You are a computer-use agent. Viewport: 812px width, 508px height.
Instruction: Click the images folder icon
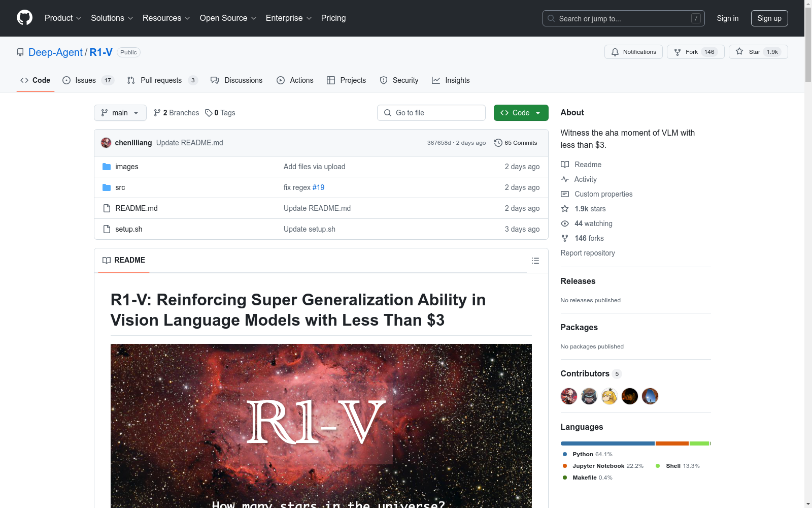[107, 167]
